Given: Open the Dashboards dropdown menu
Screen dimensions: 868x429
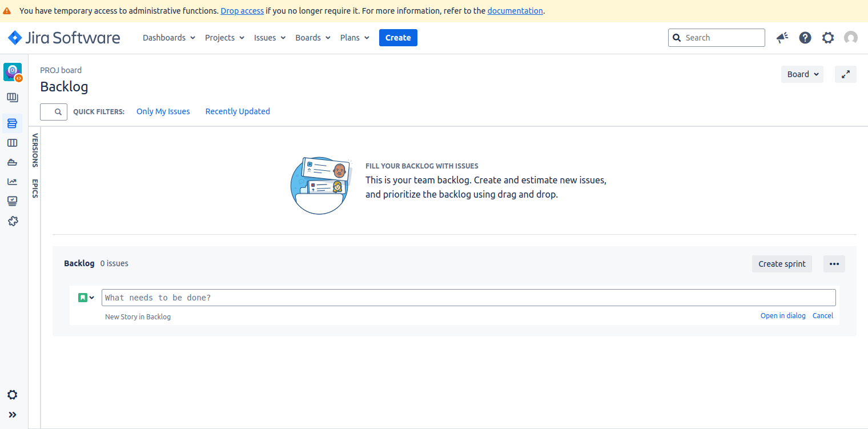Looking at the screenshot, I should point(168,38).
